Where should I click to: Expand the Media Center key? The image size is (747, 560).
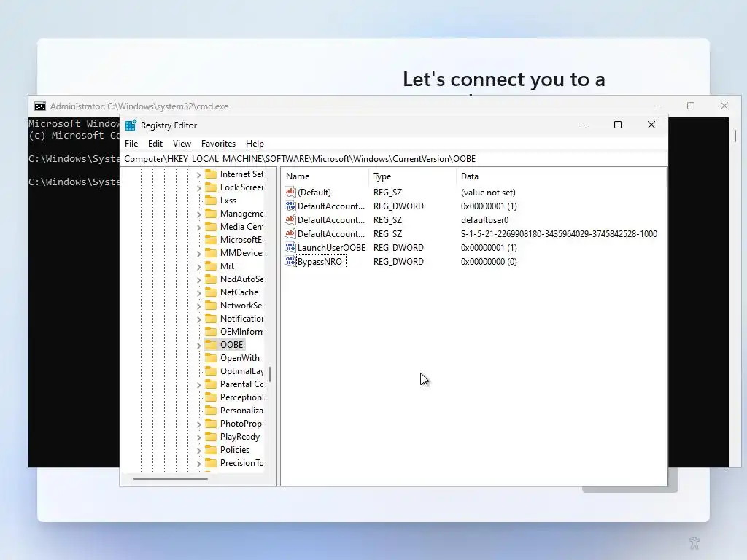pyautogui.click(x=198, y=227)
